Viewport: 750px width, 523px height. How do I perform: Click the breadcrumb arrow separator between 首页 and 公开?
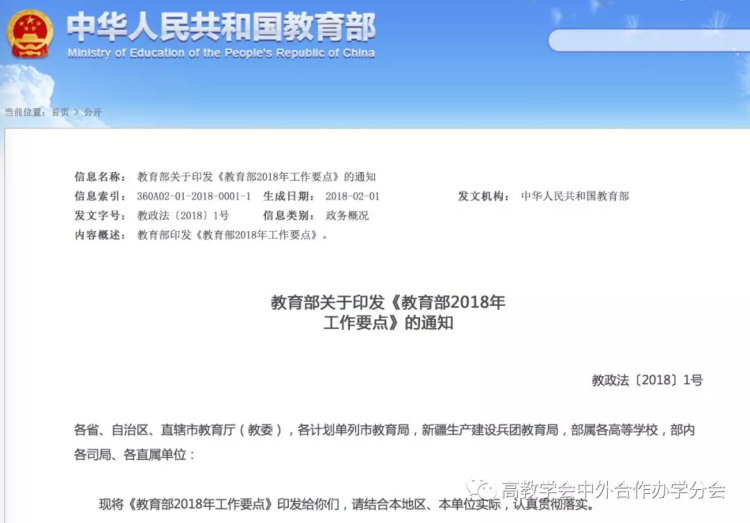pyautogui.click(x=77, y=112)
